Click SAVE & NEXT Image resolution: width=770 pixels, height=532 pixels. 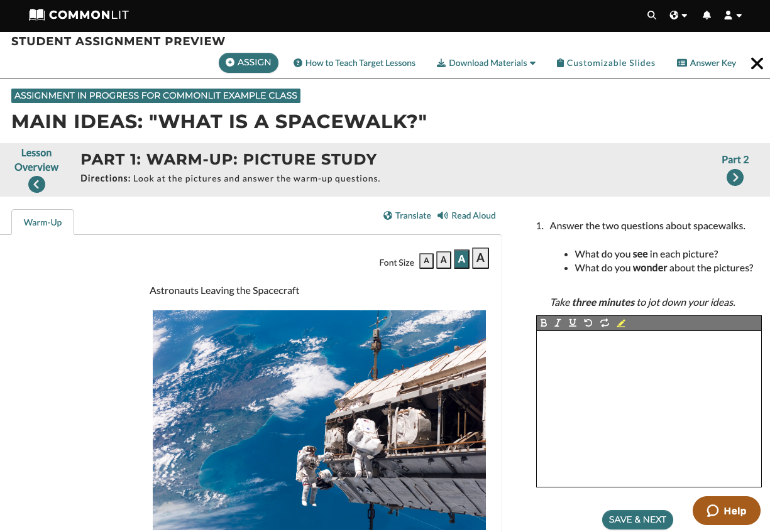(x=637, y=519)
